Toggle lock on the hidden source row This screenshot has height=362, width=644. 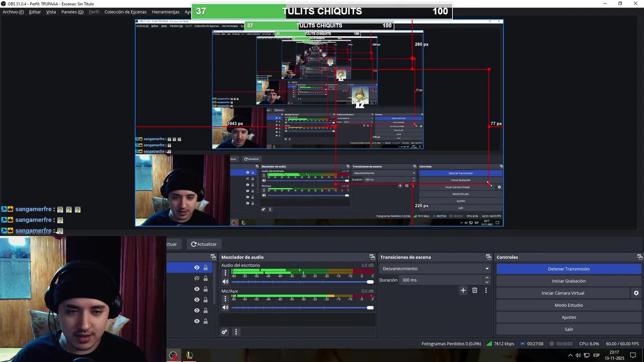[205, 278]
